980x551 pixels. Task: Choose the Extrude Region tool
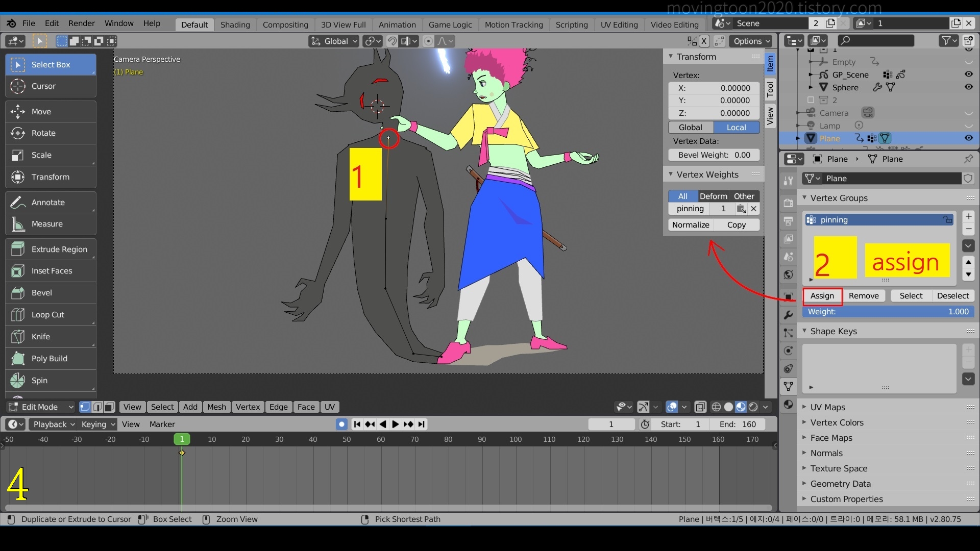tap(51, 249)
